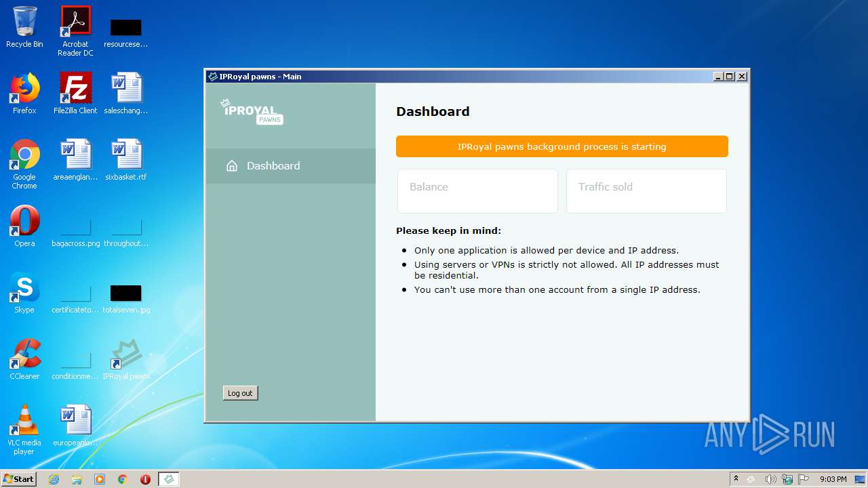
Task: Launch Opera desktop shortcut
Action: 24,226
